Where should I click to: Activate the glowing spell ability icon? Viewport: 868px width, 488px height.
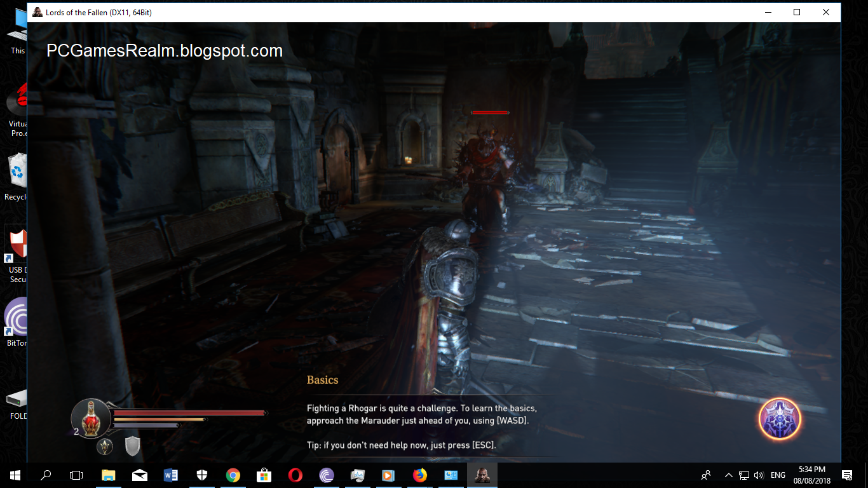pyautogui.click(x=780, y=419)
